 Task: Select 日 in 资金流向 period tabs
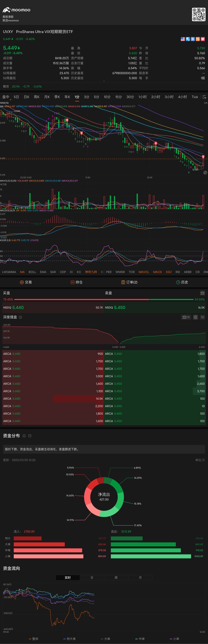coord(92,577)
